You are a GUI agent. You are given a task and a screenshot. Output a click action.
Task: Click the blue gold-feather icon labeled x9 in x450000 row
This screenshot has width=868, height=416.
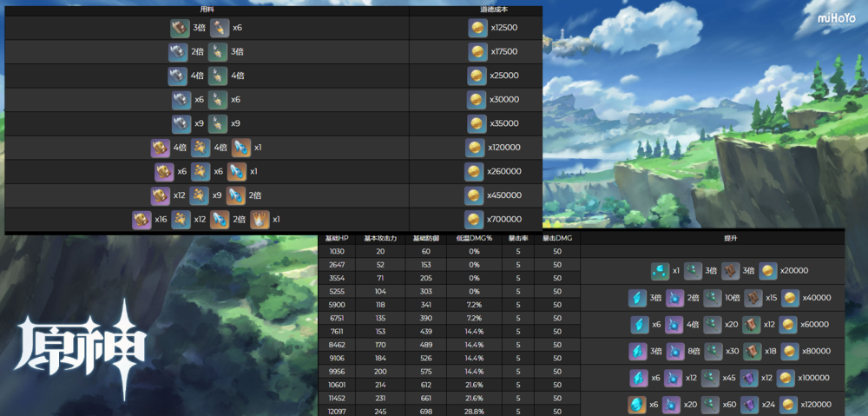(x=200, y=195)
